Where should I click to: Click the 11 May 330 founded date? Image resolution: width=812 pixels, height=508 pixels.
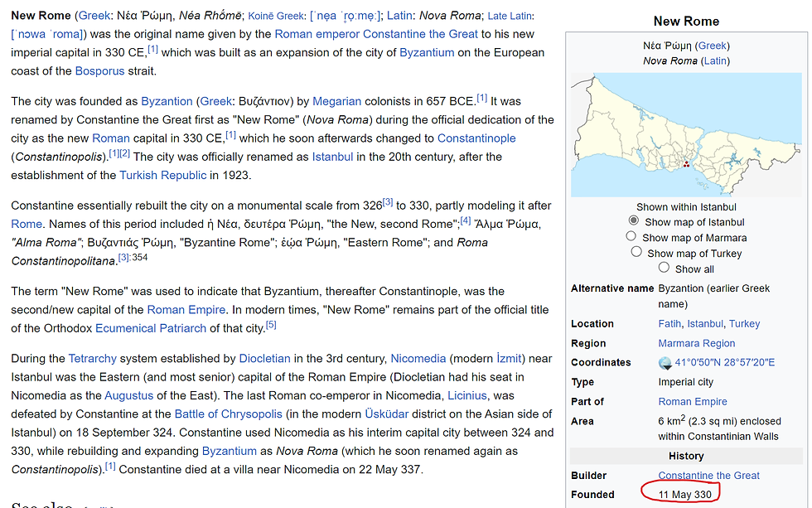[684, 495]
